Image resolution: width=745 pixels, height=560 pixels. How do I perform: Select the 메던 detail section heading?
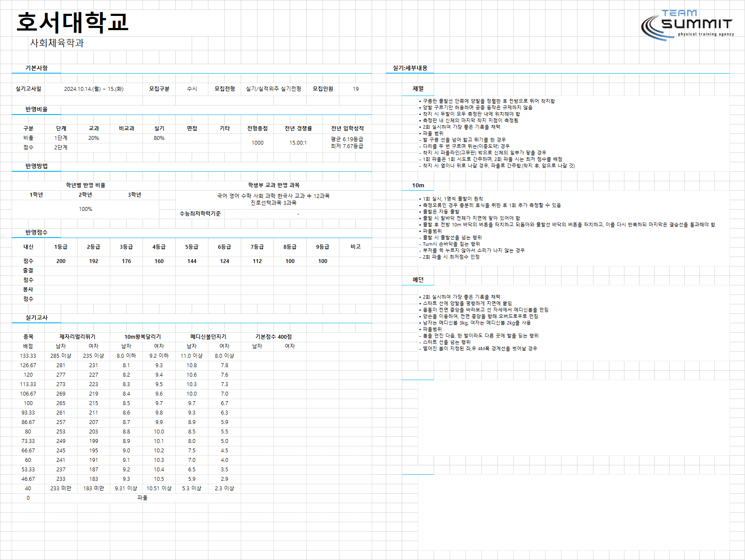(x=418, y=280)
